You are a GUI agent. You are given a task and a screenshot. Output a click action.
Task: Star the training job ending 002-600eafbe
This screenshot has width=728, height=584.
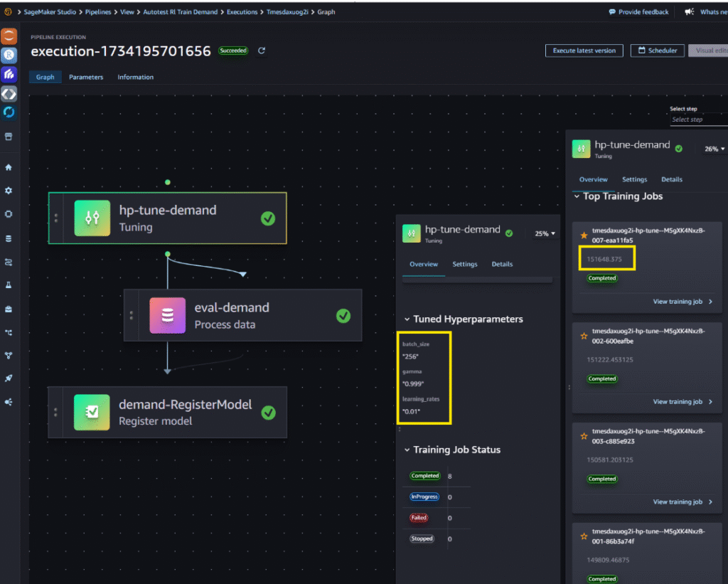[584, 336]
